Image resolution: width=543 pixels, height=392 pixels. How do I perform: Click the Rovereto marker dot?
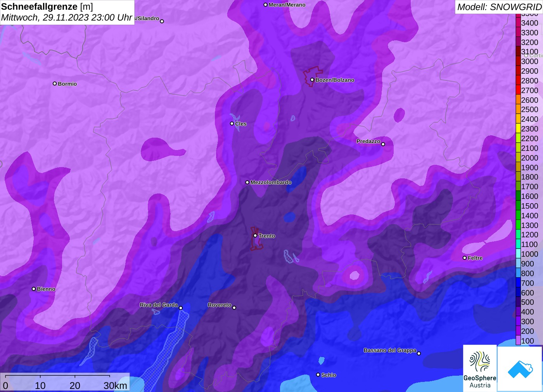(234, 308)
